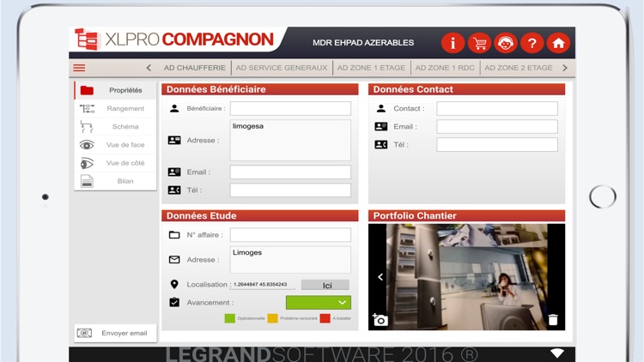
Task: Show previous portfolio photo arrow
Action: tap(380, 277)
